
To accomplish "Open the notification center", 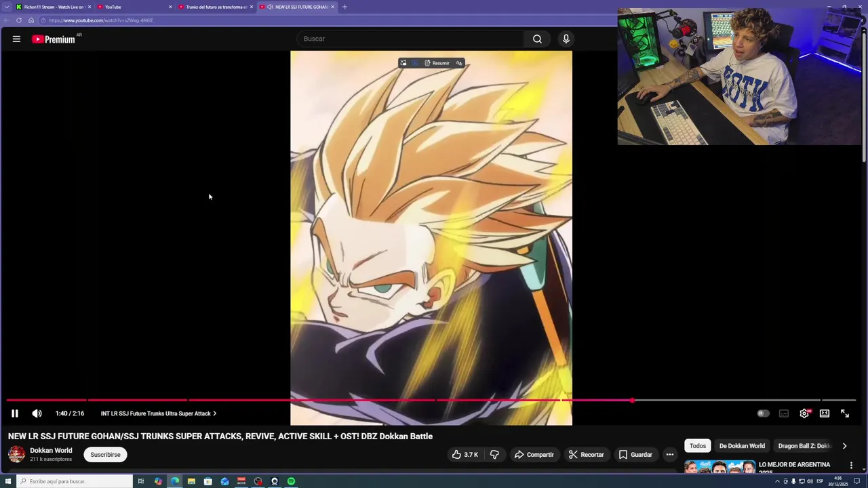I will tap(856, 481).
